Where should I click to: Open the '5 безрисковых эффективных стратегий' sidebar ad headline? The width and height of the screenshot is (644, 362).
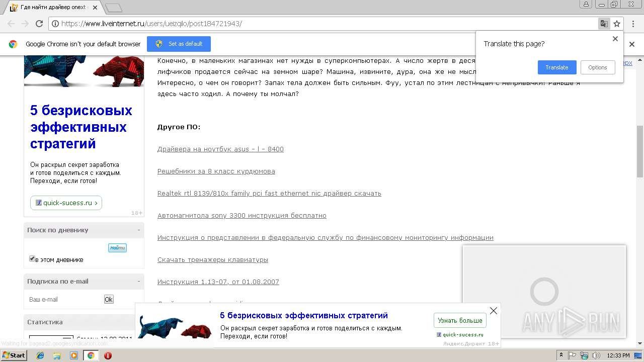pos(81,127)
